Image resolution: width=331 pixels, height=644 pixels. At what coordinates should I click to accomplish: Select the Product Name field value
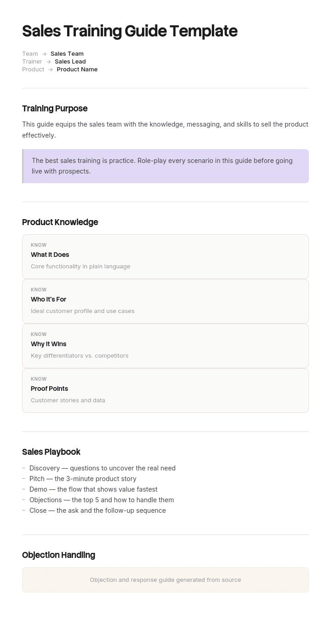pyautogui.click(x=77, y=69)
